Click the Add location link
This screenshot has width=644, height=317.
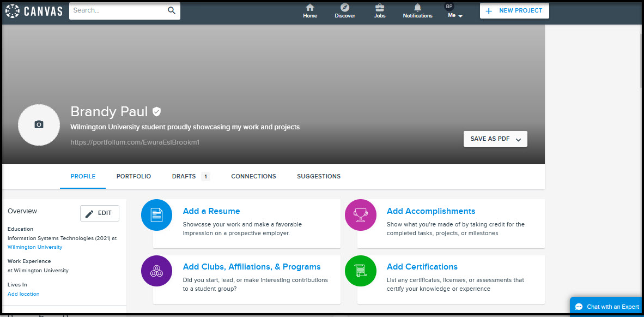[x=23, y=294]
